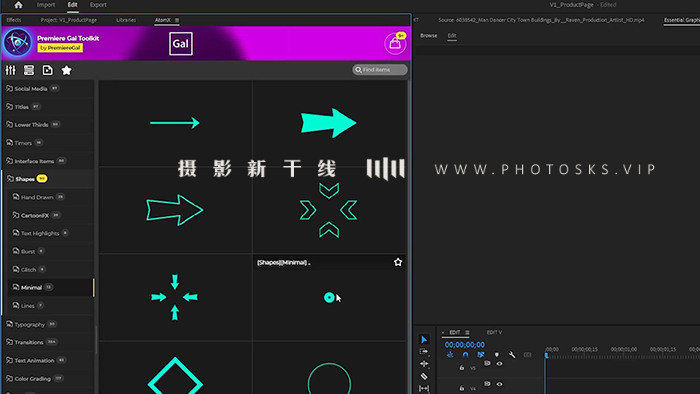Switch to Essential Graphics Browse tab
The width and height of the screenshot is (700, 394).
coord(429,35)
